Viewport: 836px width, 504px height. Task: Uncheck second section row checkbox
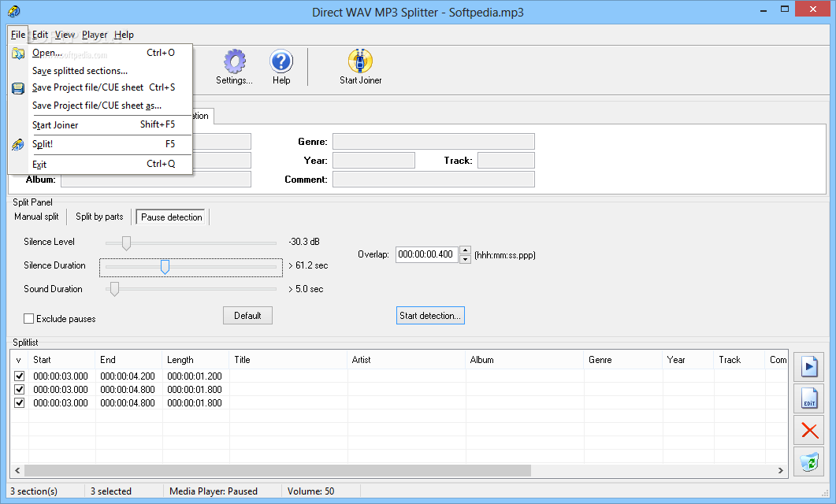19,390
